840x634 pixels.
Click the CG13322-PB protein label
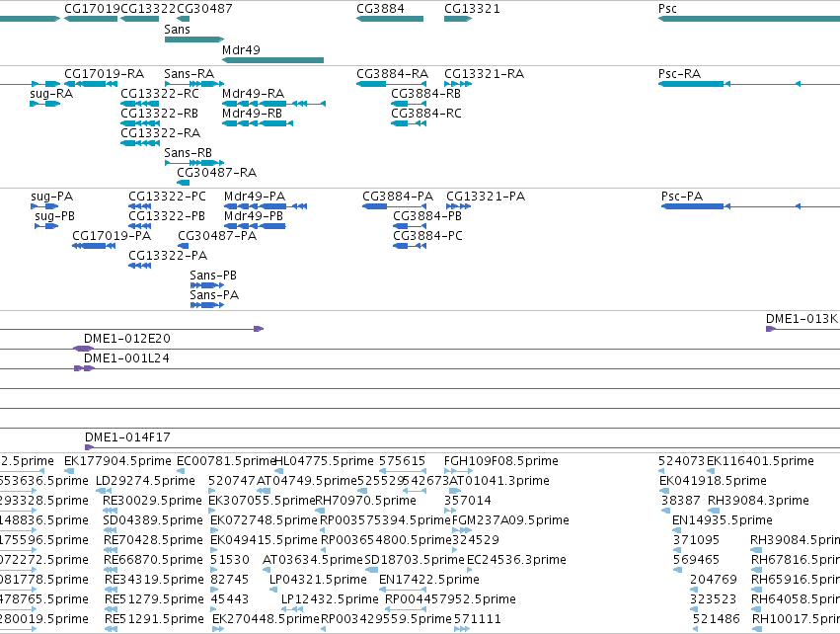(x=167, y=216)
